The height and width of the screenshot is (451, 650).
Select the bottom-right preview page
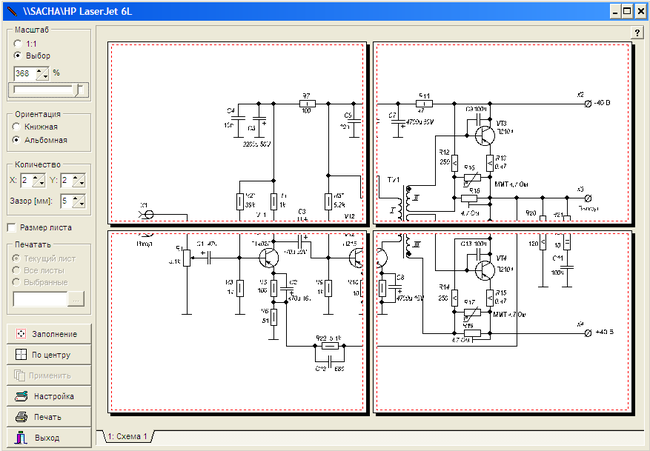503,321
